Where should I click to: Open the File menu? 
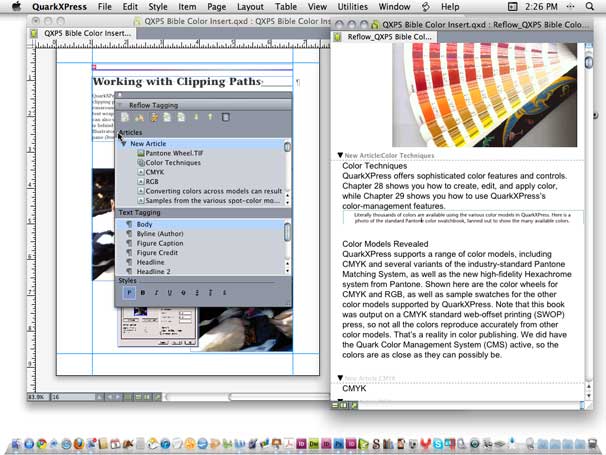click(x=104, y=7)
